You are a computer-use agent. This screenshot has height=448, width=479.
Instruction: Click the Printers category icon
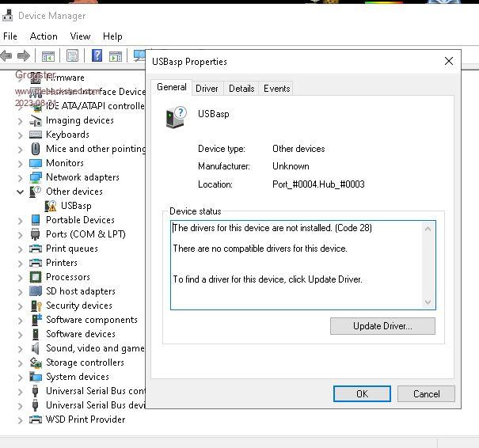coord(36,263)
